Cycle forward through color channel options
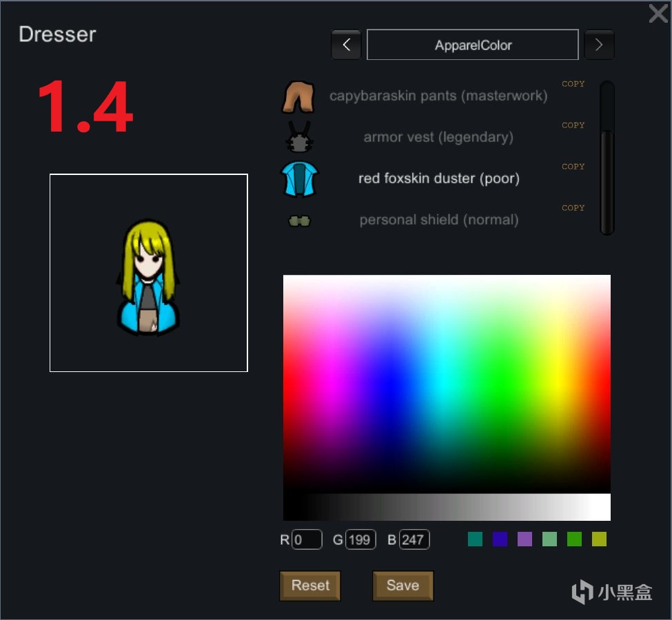The image size is (672, 620). pyautogui.click(x=599, y=44)
